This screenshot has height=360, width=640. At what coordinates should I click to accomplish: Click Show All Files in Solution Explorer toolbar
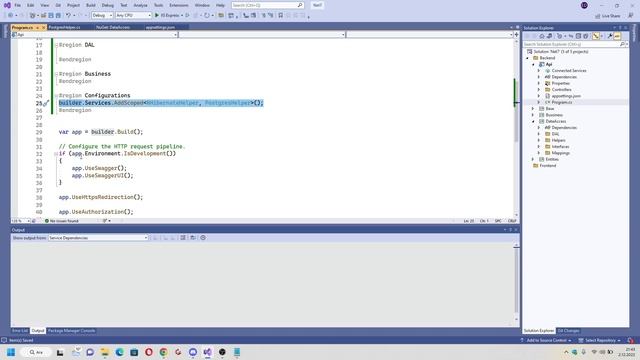(x=586, y=36)
